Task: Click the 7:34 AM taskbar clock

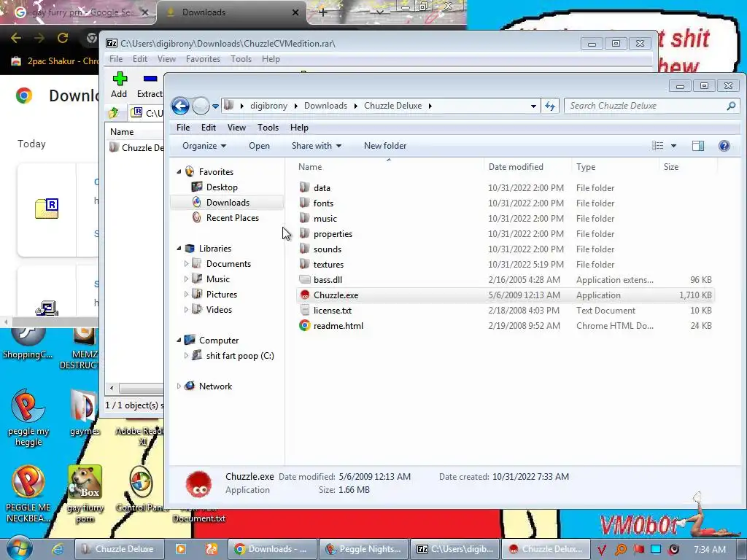Action: coord(709,550)
